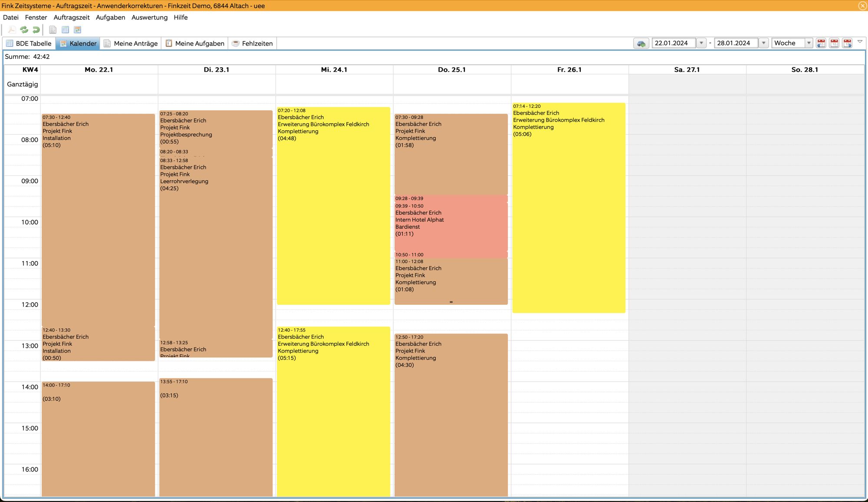Select Thursday 12:50 - 17:20 Komplettierung entry

click(451, 415)
